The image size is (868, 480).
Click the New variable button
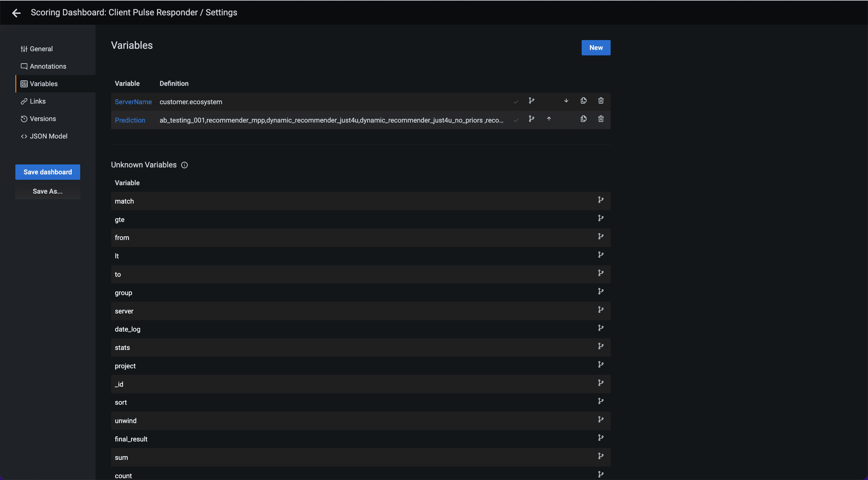tap(596, 48)
